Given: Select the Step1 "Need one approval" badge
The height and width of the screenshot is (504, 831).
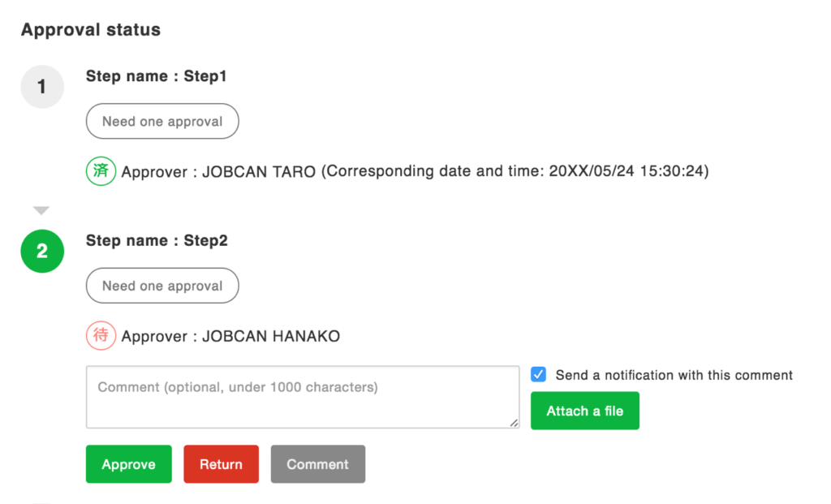Looking at the screenshot, I should [x=162, y=122].
